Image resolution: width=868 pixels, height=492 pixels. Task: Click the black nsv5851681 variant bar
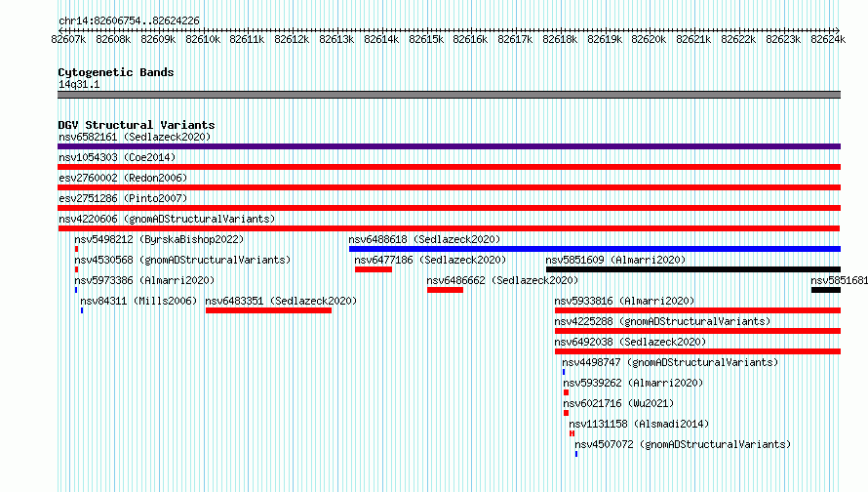coord(826,290)
